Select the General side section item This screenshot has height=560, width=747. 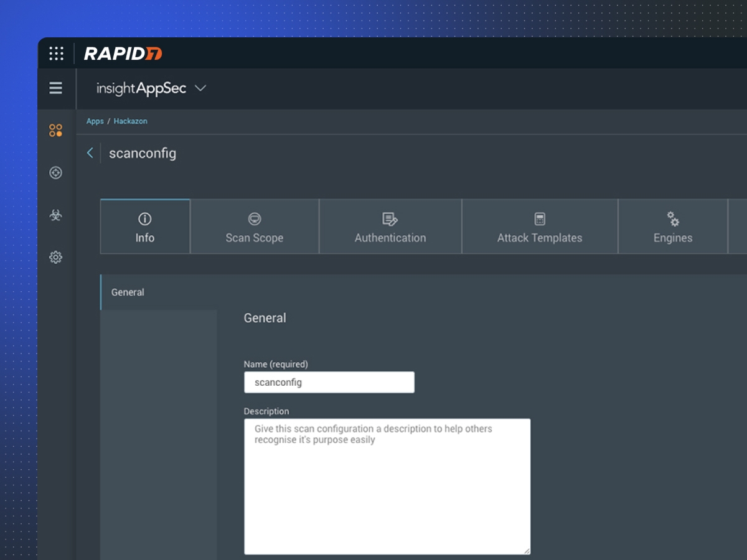click(x=159, y=292)
